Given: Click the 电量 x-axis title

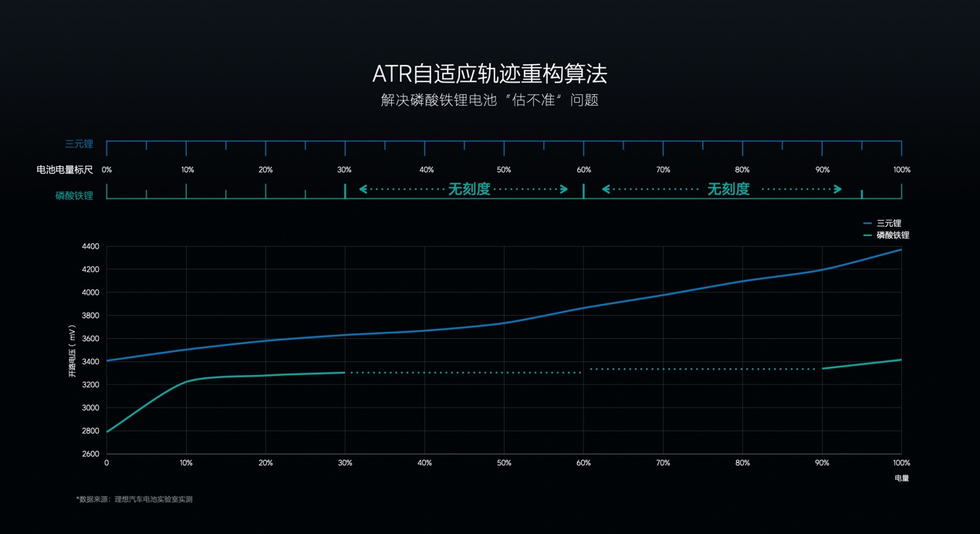Looking at the screenshot, I should (901, 478).
